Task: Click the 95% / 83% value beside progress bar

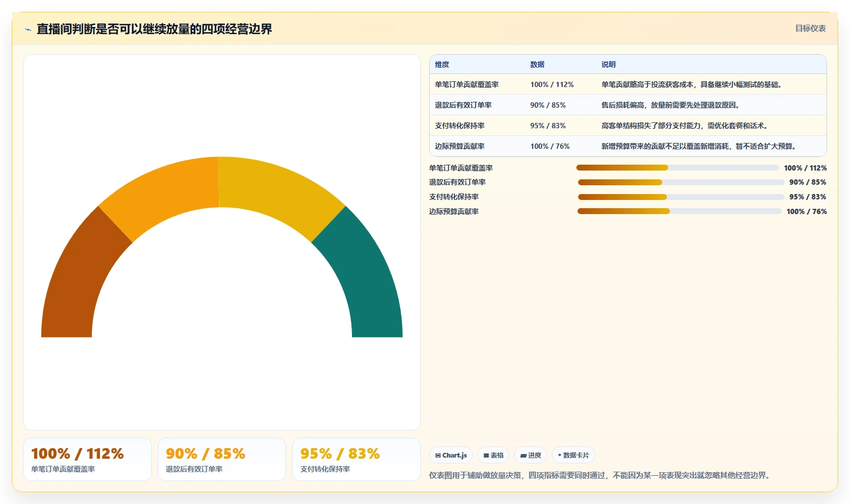Action: (x=808, y=197)
